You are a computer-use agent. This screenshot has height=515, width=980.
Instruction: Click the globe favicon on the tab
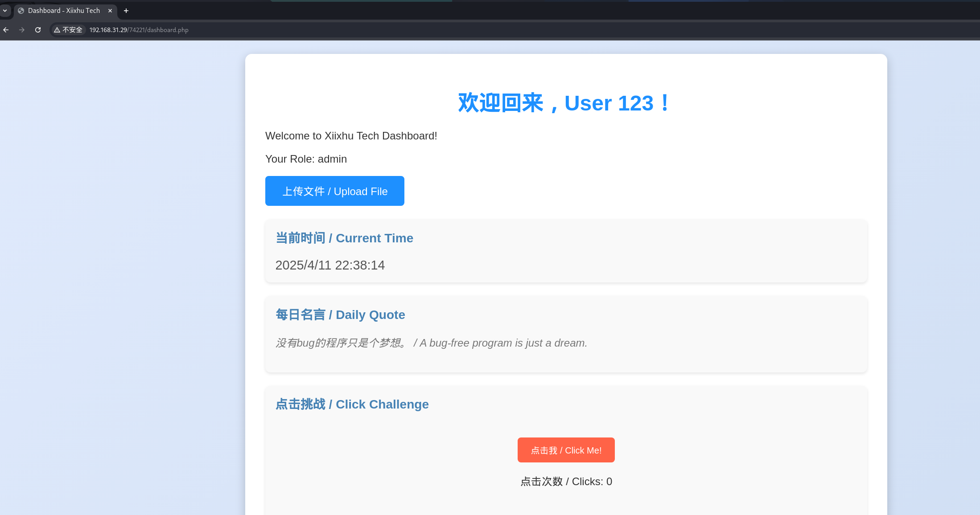pyautogui.click(x=21, y=11)
